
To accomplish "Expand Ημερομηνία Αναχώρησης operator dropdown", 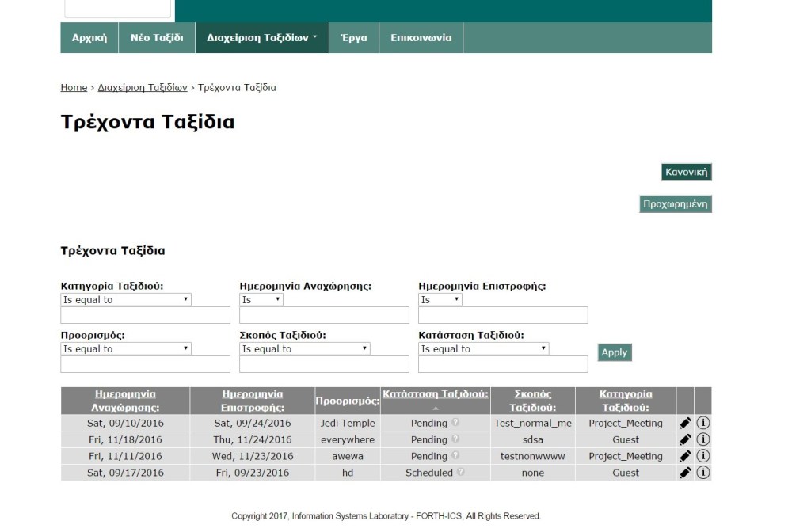I will click(x=261, y=300).
